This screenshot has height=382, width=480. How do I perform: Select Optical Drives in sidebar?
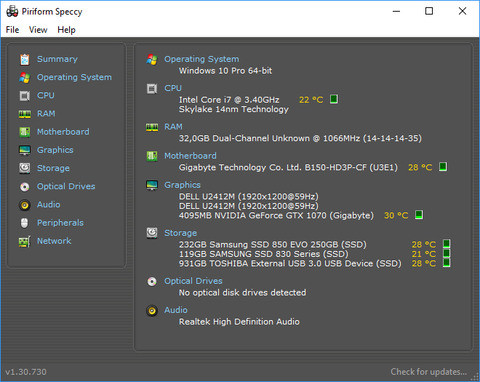pos(66,187)
